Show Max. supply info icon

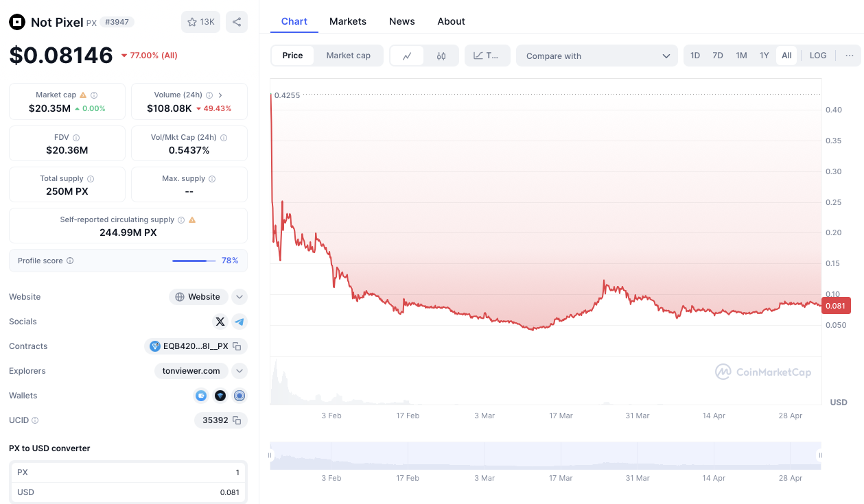coord(212,179)
